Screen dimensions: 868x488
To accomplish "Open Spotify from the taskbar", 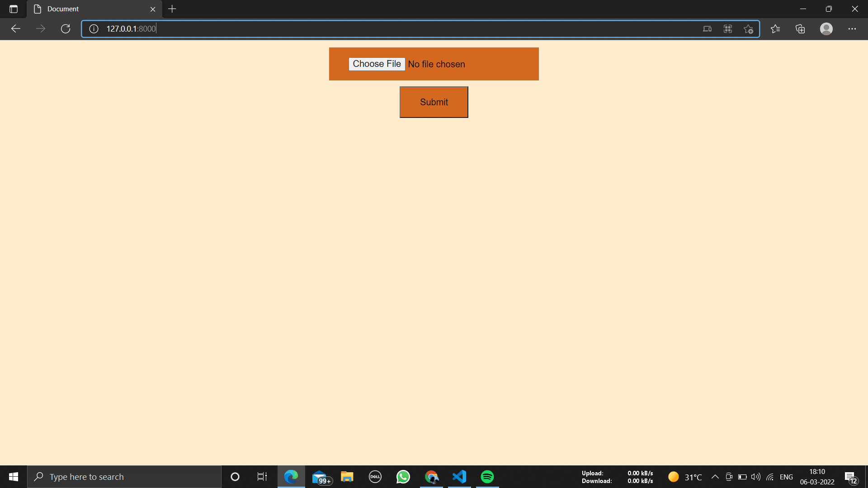I will point(487,477).
